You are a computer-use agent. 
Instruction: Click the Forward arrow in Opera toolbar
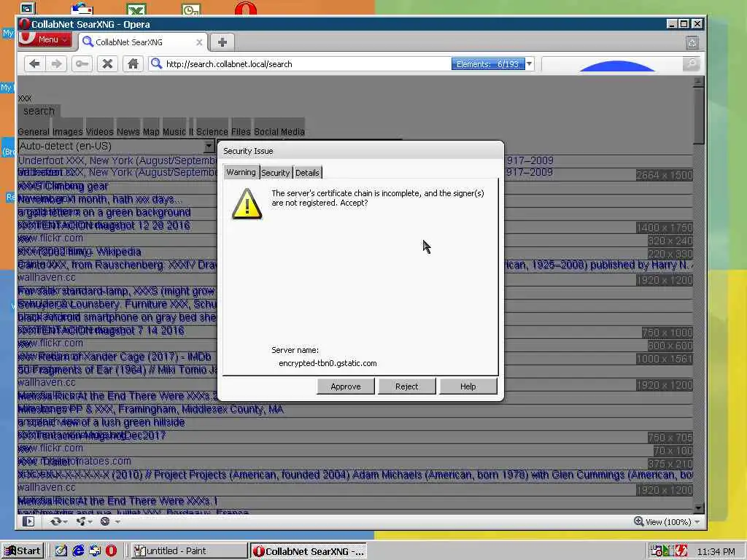[56, 64]
